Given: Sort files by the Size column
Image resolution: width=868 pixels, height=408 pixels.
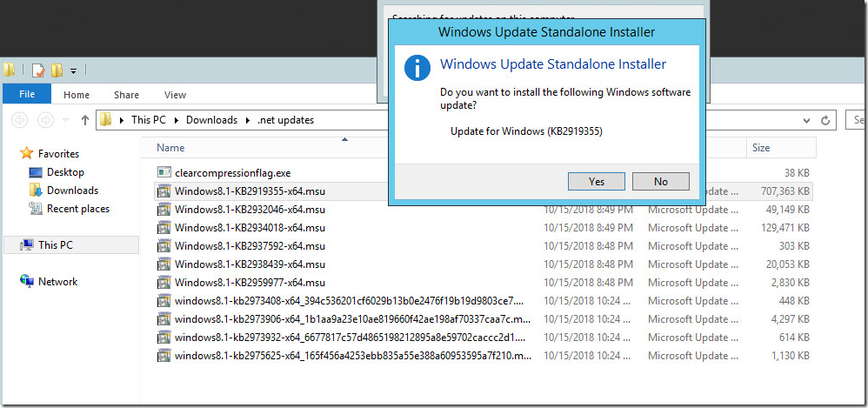Looking at the screenshot, I should click(761, 148).
